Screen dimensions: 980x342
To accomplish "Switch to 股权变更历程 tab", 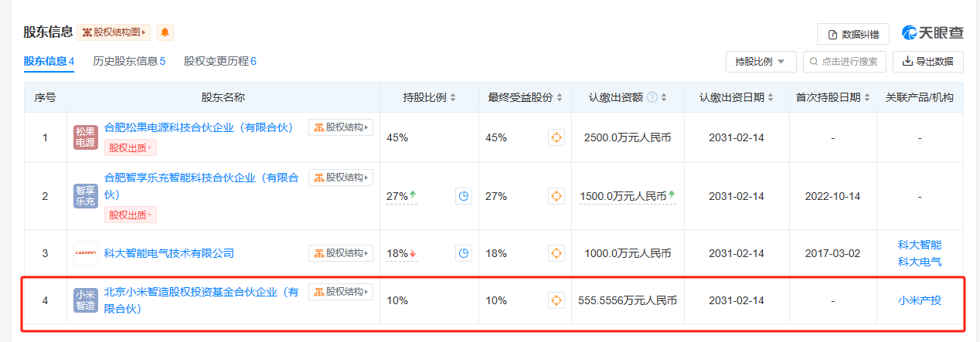I will click(219, 61).
